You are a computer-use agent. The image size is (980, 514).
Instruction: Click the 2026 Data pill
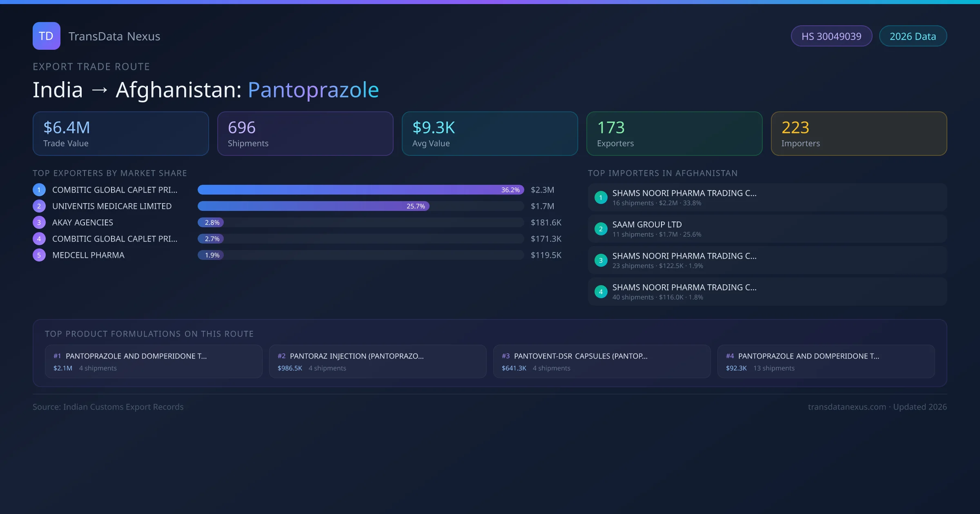[x=912, y=36]
